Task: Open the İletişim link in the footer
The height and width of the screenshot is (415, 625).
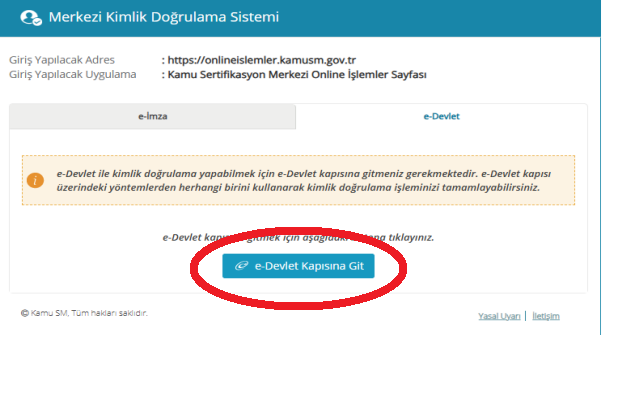Action: click(x=546, y=316)
